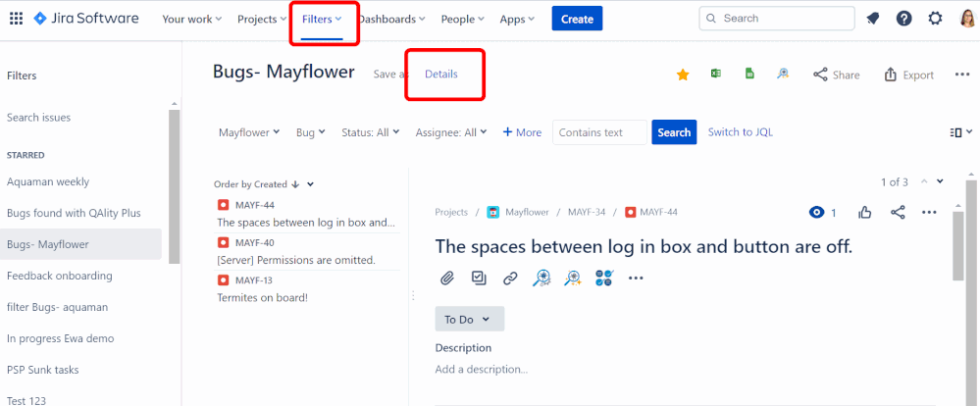Toggle watch eye icon on issue
The height and width of the screenshot is (406, 980).
coord(816,213)
